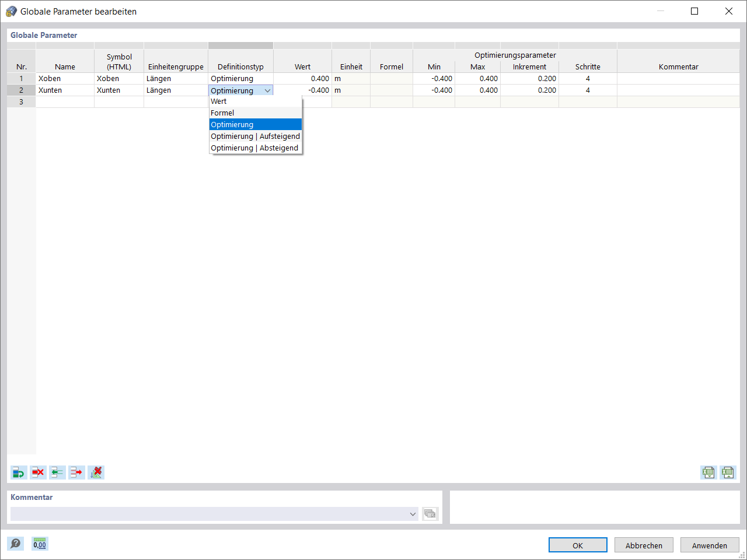The image size is (747, 560).
Task: Select 'Wert' from the dropdown list
Action: (x=256, y=101)
